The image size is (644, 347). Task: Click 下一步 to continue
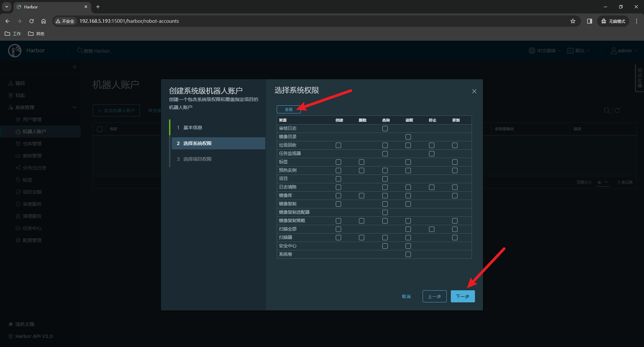pos(463,296)
